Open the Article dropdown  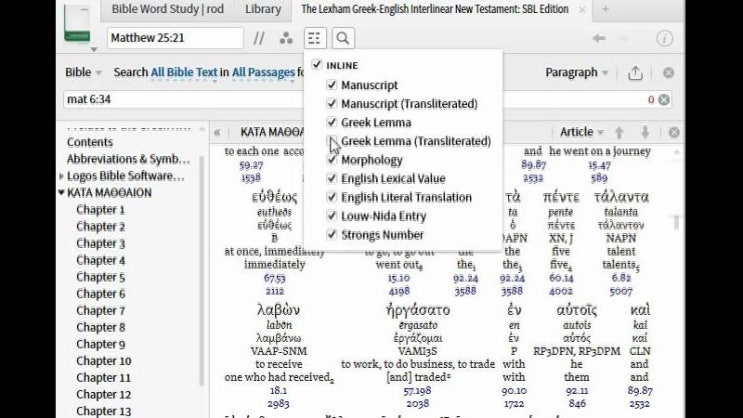point(581,132)
